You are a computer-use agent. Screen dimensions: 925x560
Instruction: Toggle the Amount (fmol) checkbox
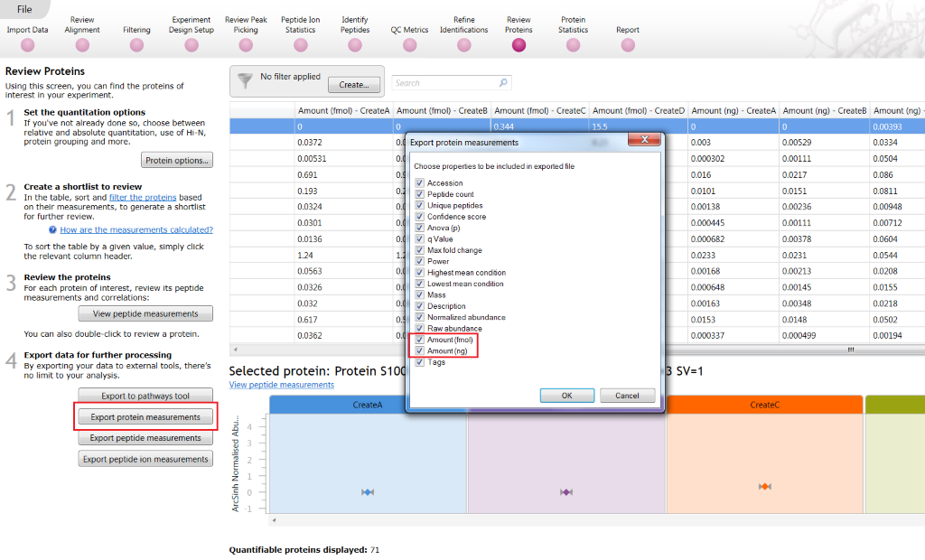click(419, 340)
